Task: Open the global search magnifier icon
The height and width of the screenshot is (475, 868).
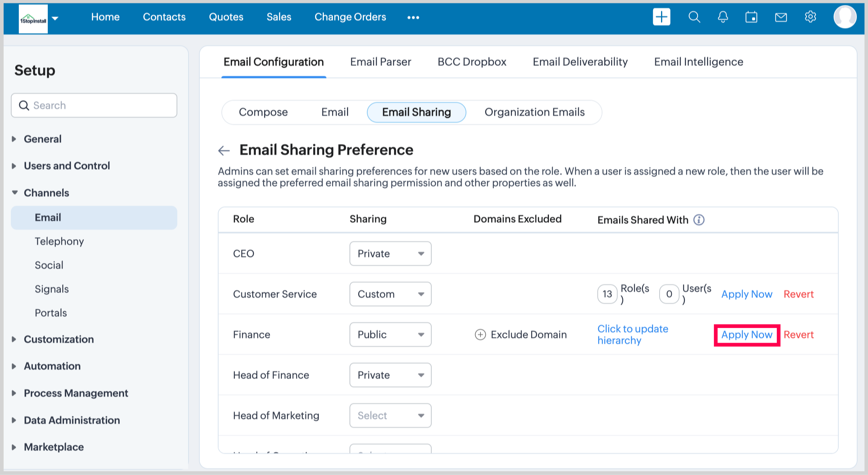Action: 694,17
